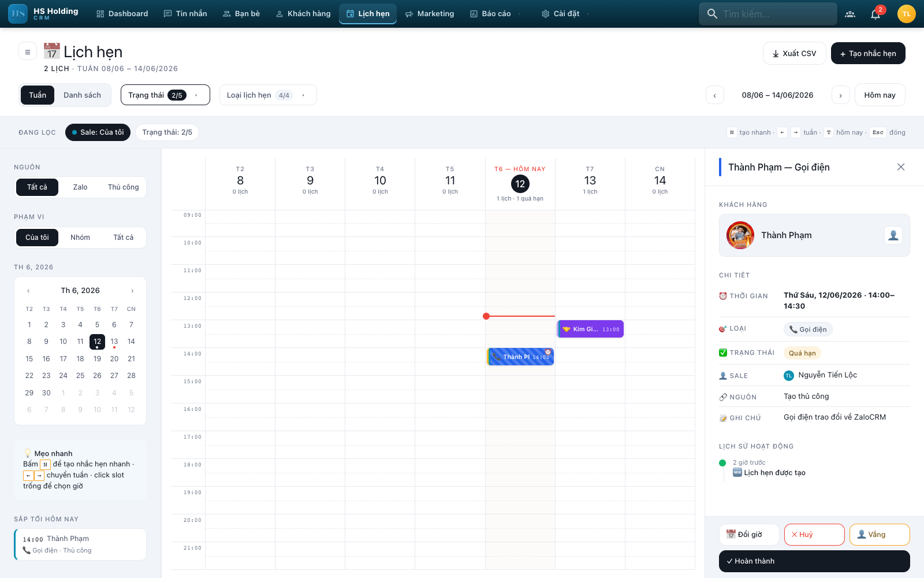Open Lịch hẹn tab

[368, 14]
